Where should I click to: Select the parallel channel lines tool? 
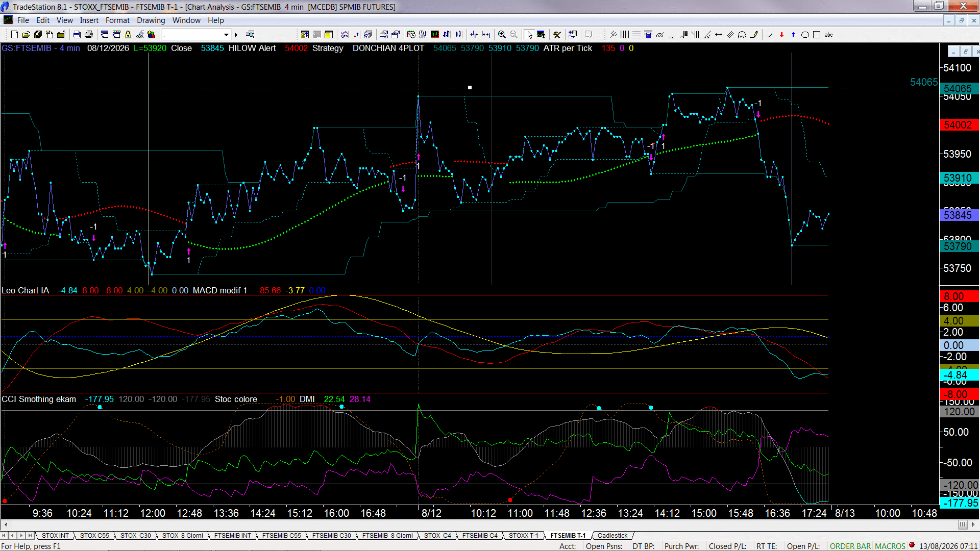(730, 35)
